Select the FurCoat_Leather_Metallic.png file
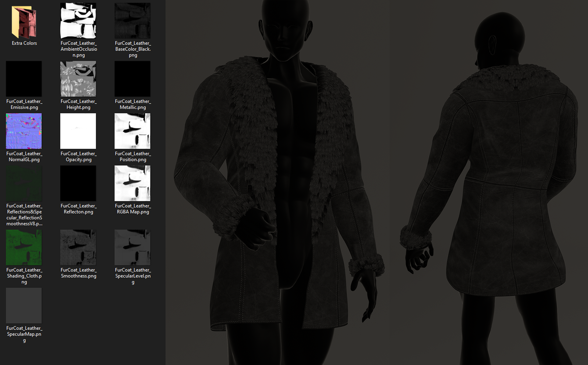This screenshot has width=588, height=365. 132,79
